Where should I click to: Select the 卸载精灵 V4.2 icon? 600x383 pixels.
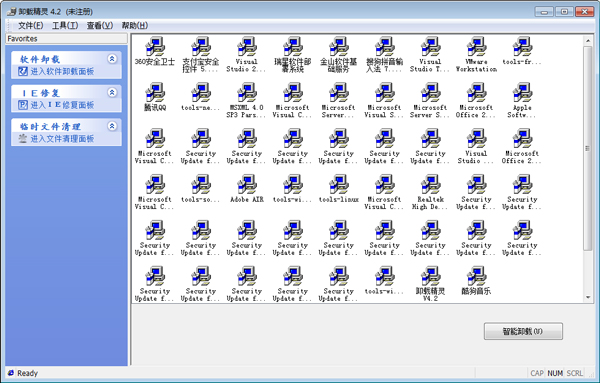pos(430,276)
